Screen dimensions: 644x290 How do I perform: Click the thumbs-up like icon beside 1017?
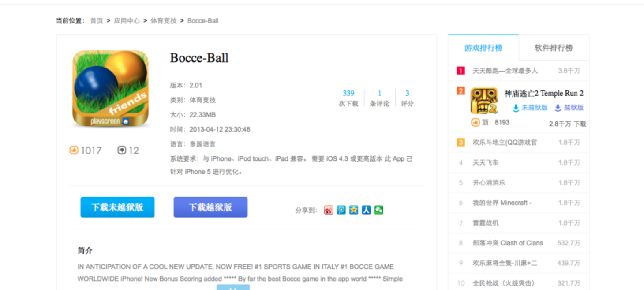(74, 151)
